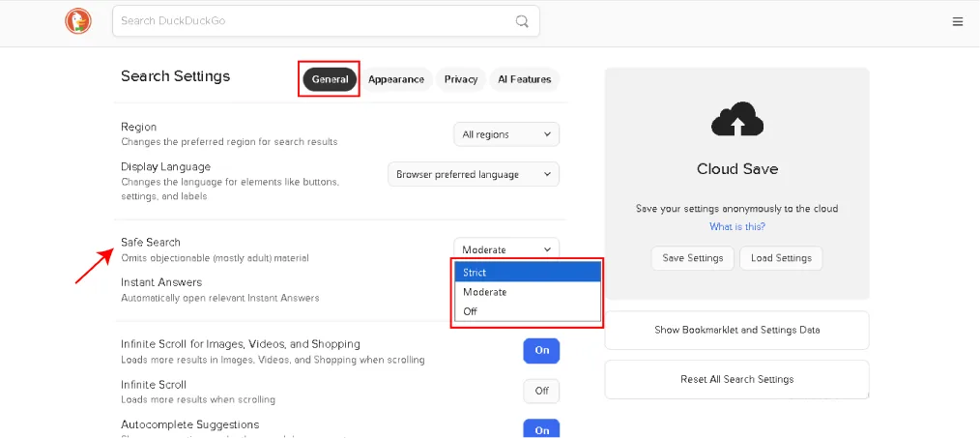The width and height of the screenshot is (980, 438).
Task: Click the Save Settings button
Action: [693, 258]
